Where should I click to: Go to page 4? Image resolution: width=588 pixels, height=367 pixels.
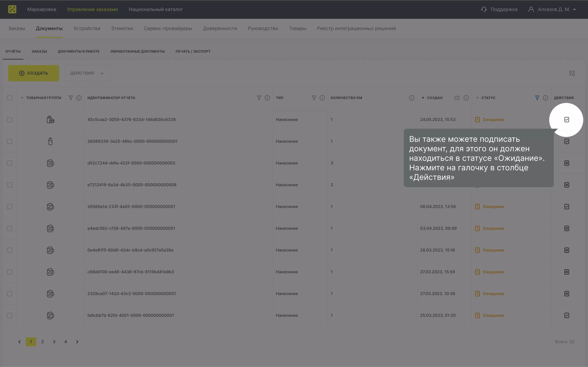66,342
